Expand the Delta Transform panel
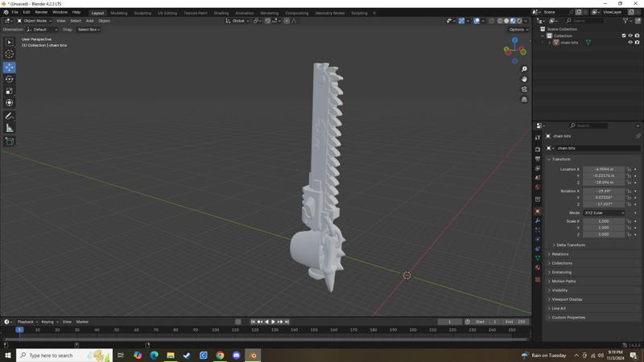This screenshot has height=362, width=644. click(x=569, y=245)
